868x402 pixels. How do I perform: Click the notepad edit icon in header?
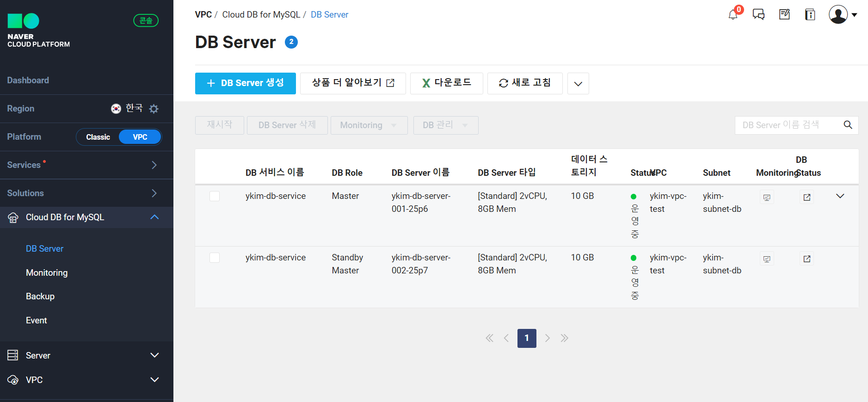click(784, 14)
